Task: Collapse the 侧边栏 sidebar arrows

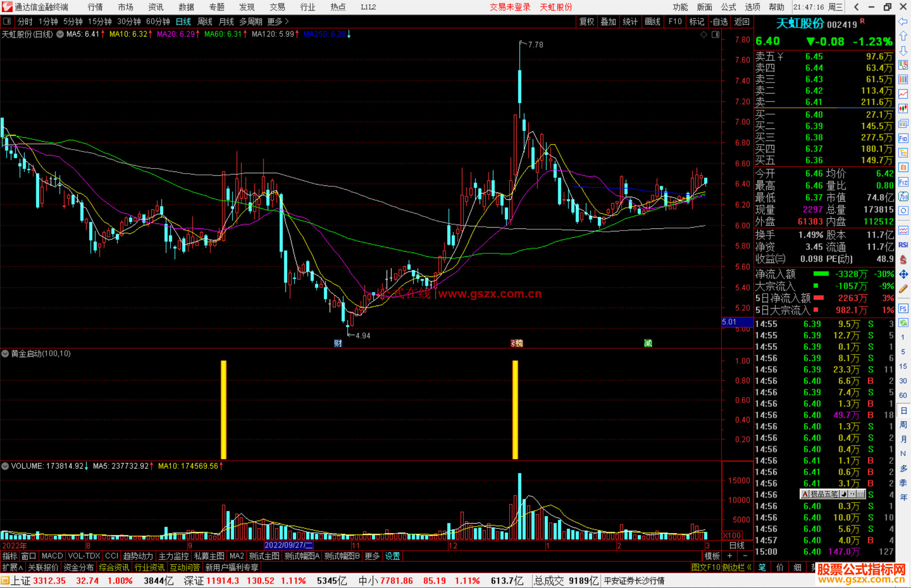Action: pyautogui.click(x=749, y=567)
